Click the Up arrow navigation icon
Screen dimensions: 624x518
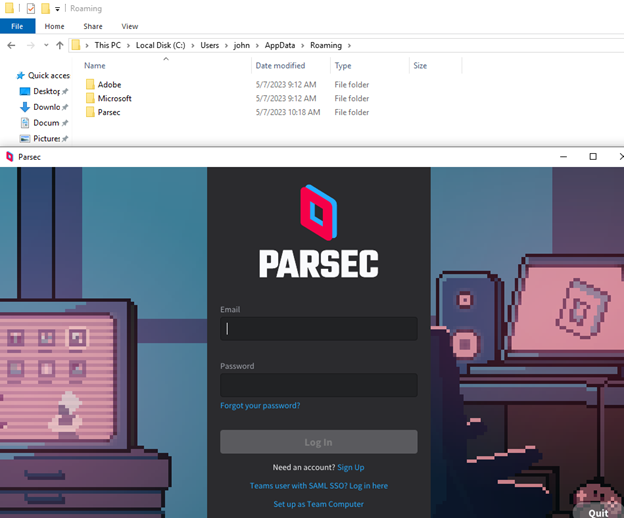point(60,45)
